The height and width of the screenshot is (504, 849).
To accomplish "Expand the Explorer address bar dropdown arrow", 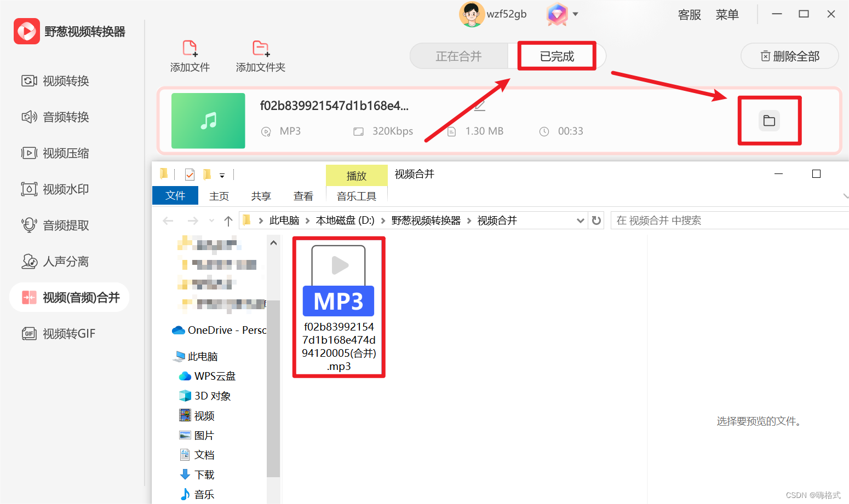I will tap(580, 220).
